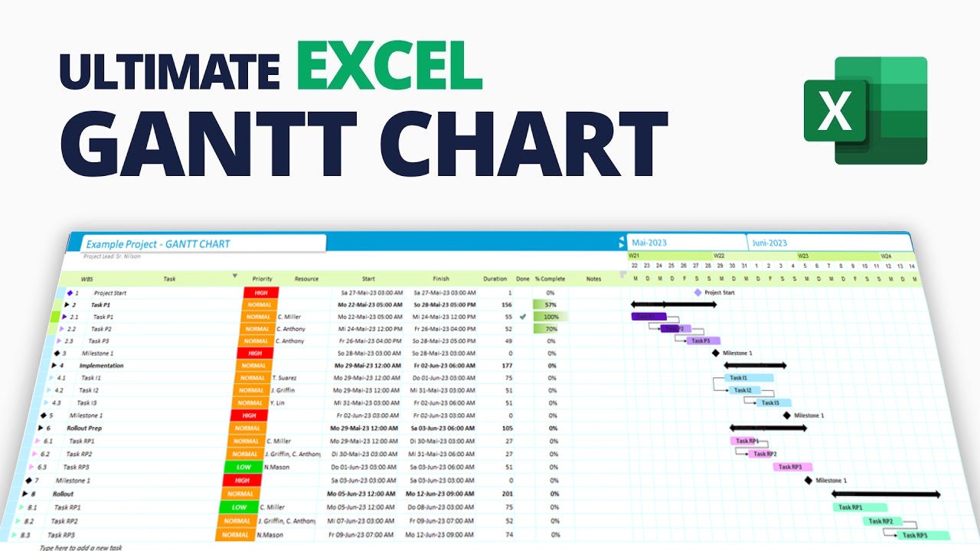
Task: Click the light purple Task P3 Gantt bar
Action: click(703, 341)
